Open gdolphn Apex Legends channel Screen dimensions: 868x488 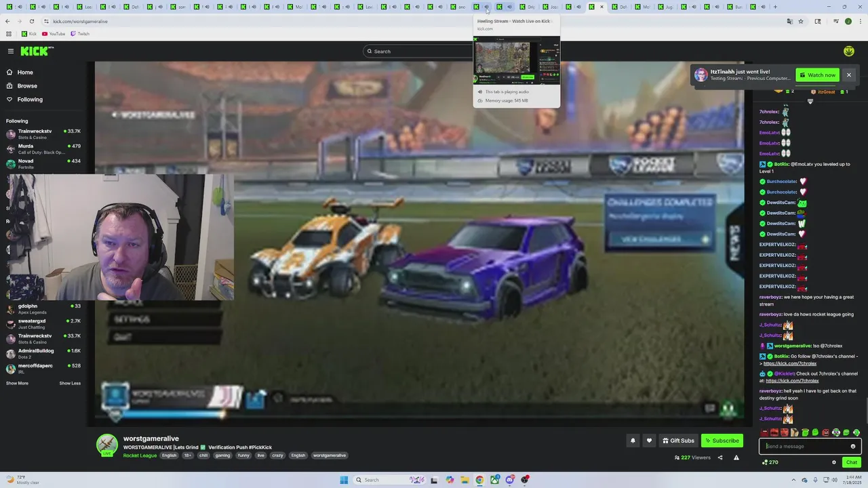pos(43,309)
